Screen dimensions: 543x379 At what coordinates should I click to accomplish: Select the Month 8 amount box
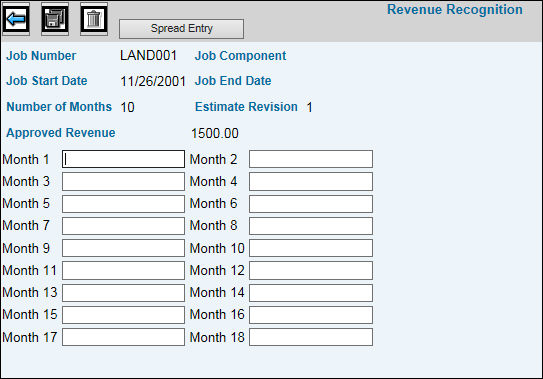coord(311,226)
